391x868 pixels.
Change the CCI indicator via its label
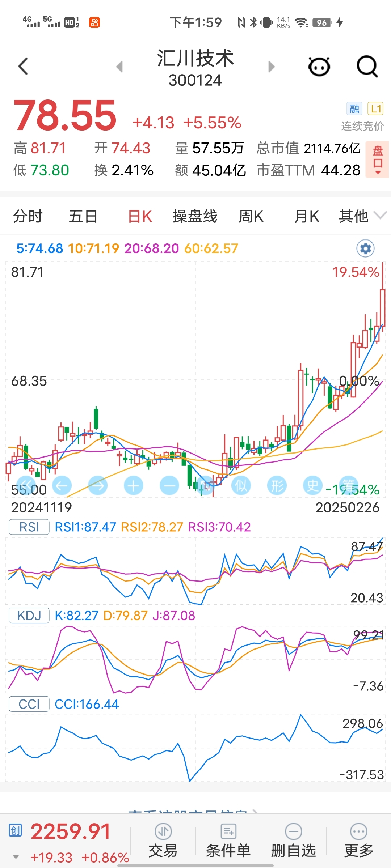point(29,704)
